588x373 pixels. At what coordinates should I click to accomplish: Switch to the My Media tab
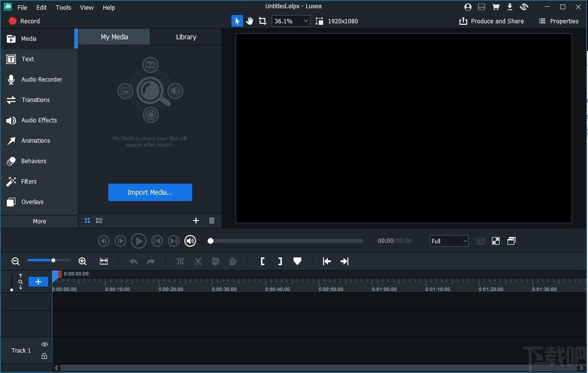coord(114,37)
